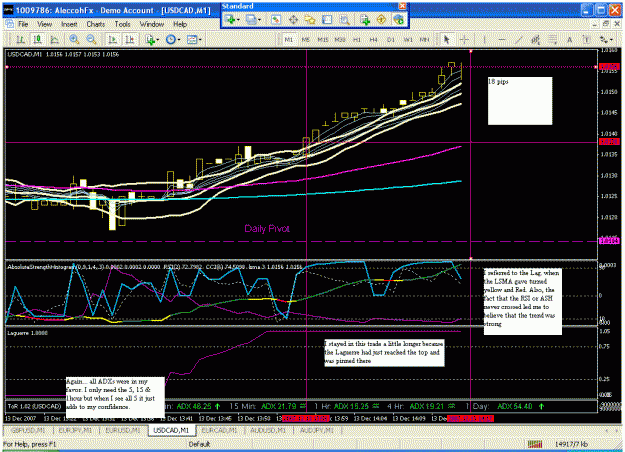The image size is (625, 452).
Task: Zoom in on the chart
Action: point(74,39)
